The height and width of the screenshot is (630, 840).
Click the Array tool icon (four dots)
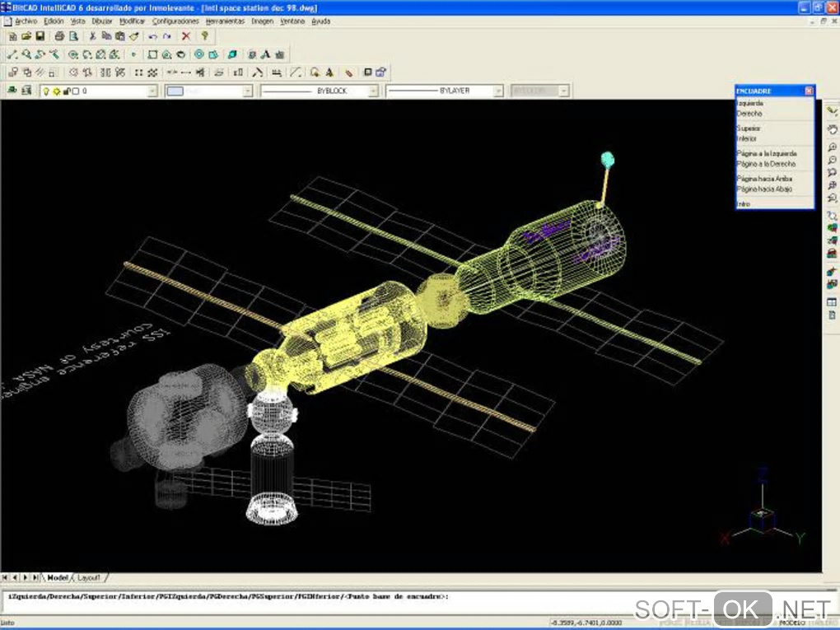[138, 72]
